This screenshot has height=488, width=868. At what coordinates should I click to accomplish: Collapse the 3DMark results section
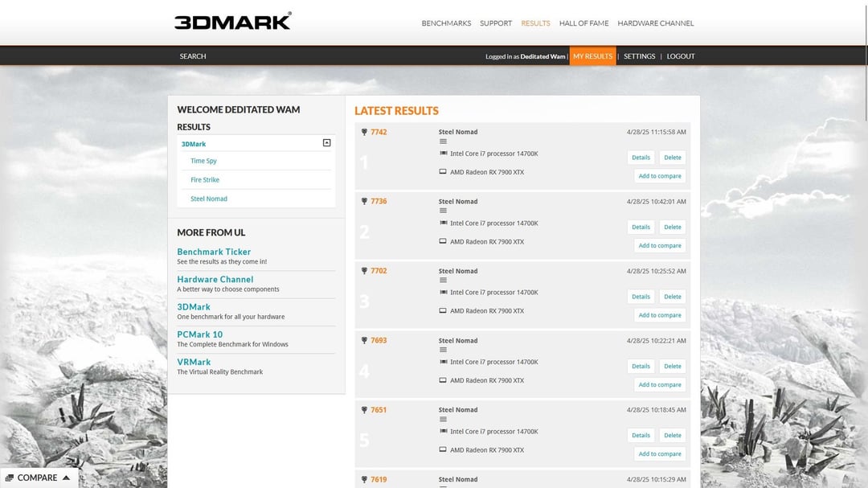click(x=326, y=143)
